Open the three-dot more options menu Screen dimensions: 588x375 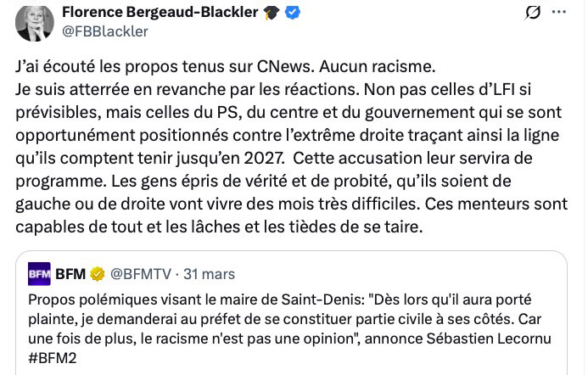tap(559, 13)
